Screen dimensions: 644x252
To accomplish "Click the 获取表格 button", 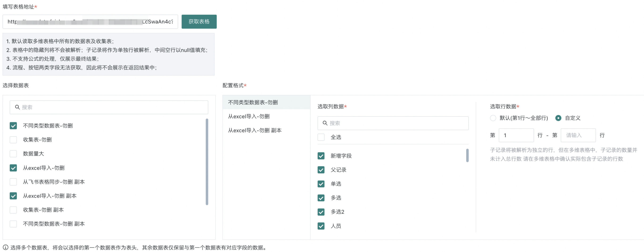I will pyautogui.click(x=199, y=22).
